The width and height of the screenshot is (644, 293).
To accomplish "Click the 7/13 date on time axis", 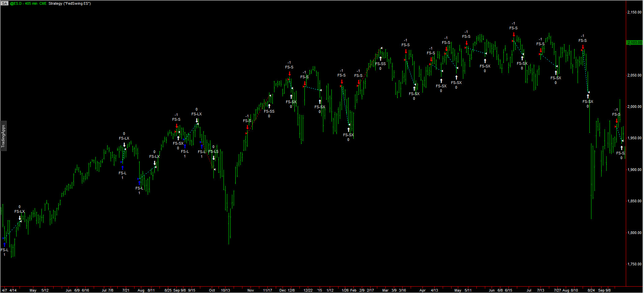I will (540, 290).
